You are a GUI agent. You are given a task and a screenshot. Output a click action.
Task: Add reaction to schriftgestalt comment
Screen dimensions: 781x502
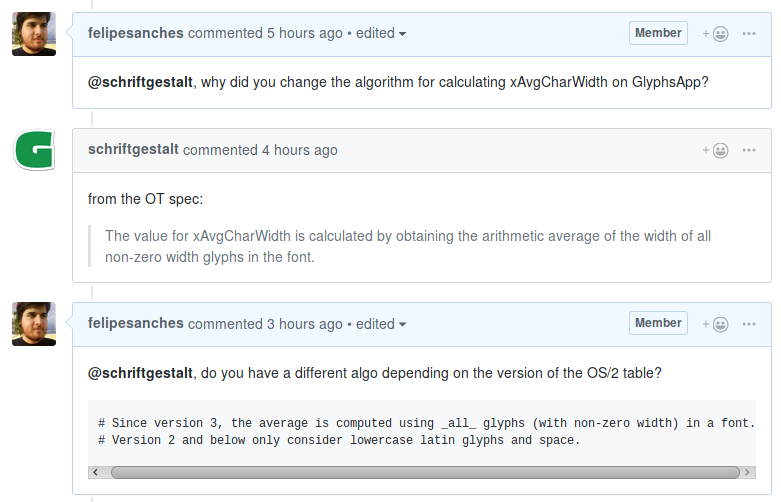(x=715, y=150)
